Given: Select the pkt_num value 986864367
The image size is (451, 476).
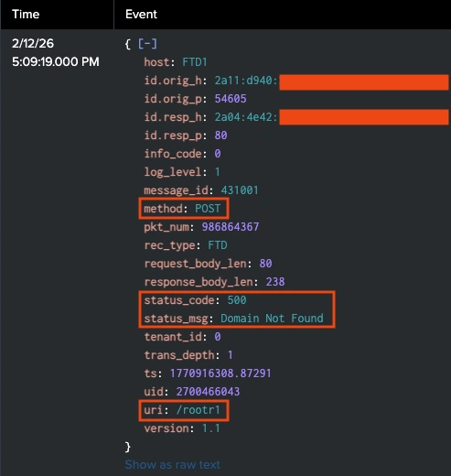Looking at the screenshot, I should point(231,227).
